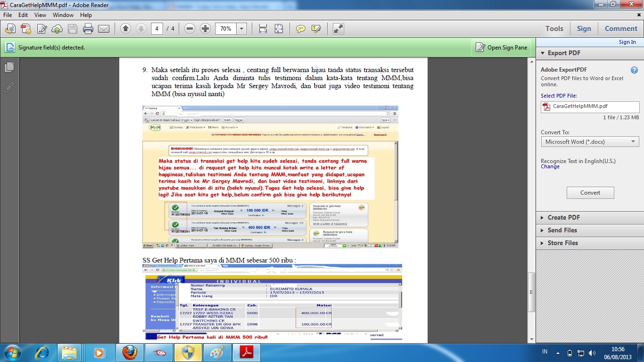
Task: Click the fit one full page icon
Action: 279,29
